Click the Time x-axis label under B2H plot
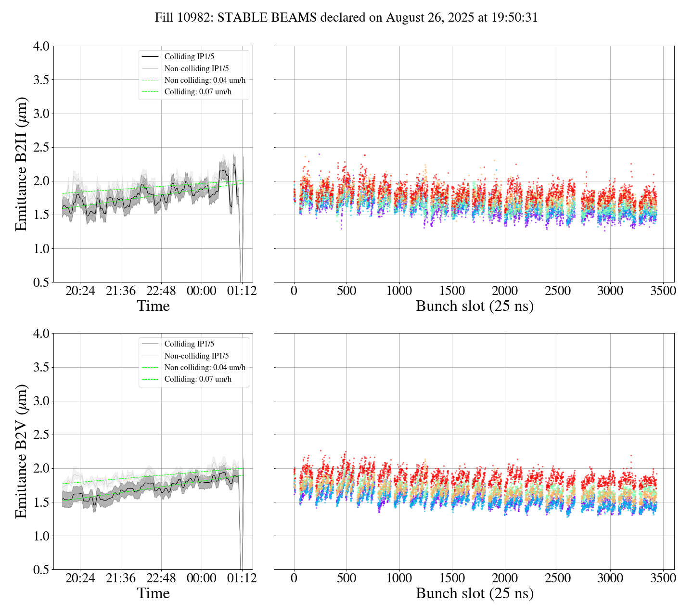The height and width of the screenshot is (616, 693). point(153,306)
